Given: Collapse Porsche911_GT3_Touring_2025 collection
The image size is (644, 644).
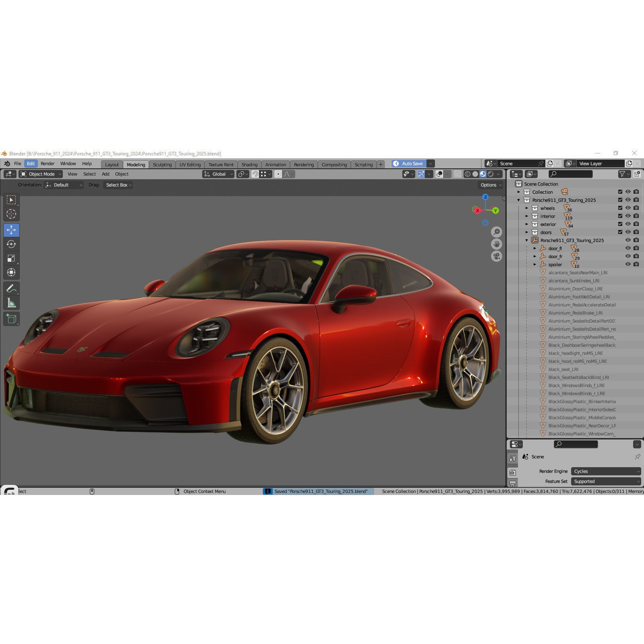Looking at the screenshot, I should [518, 200].
